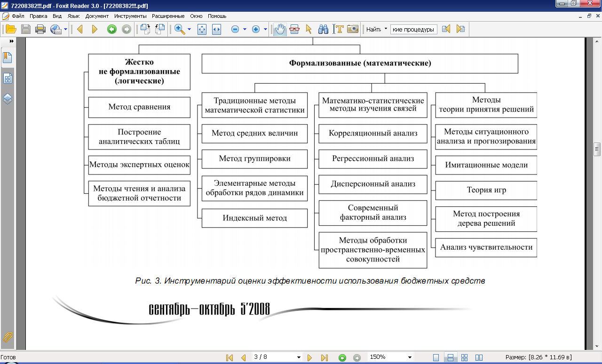Choose the selection arrow tool
602x364 pixels.
tap(309, 29)
